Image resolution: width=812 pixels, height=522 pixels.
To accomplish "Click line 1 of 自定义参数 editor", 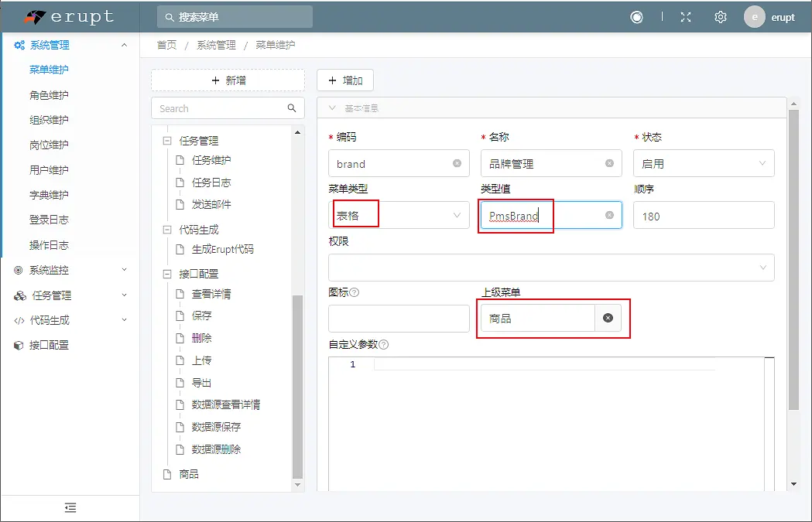I will click(543, 364).
